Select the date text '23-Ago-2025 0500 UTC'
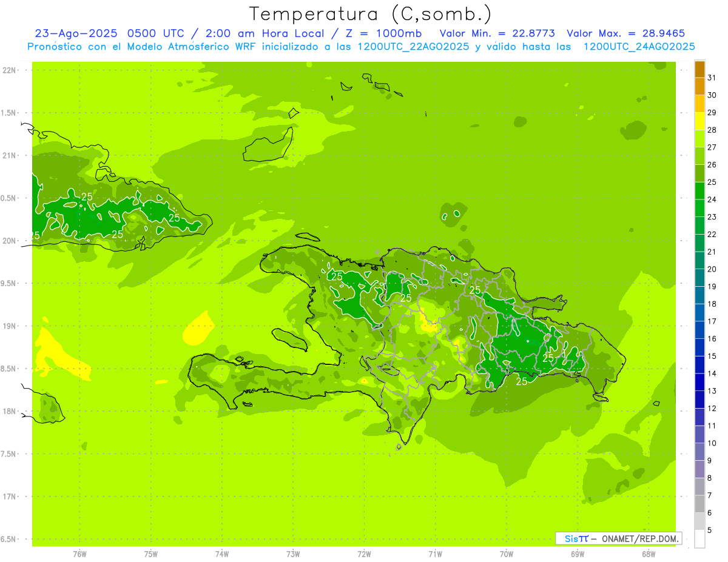Viewport: 728px width, 562px height. pyautogui.click(x=108, y=33)
